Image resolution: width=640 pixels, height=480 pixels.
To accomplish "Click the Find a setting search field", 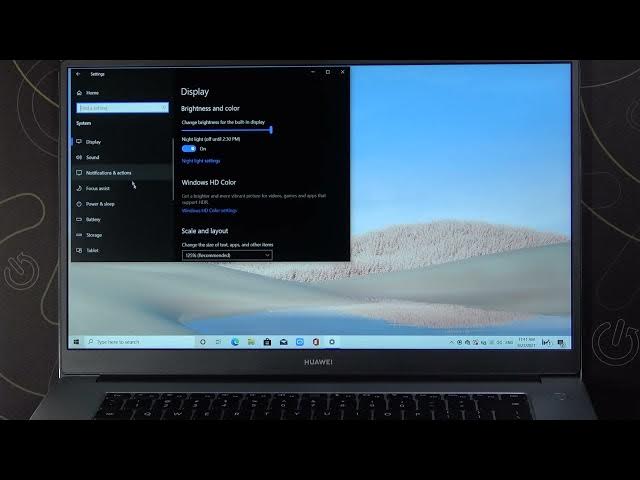I will click(122, 108).
